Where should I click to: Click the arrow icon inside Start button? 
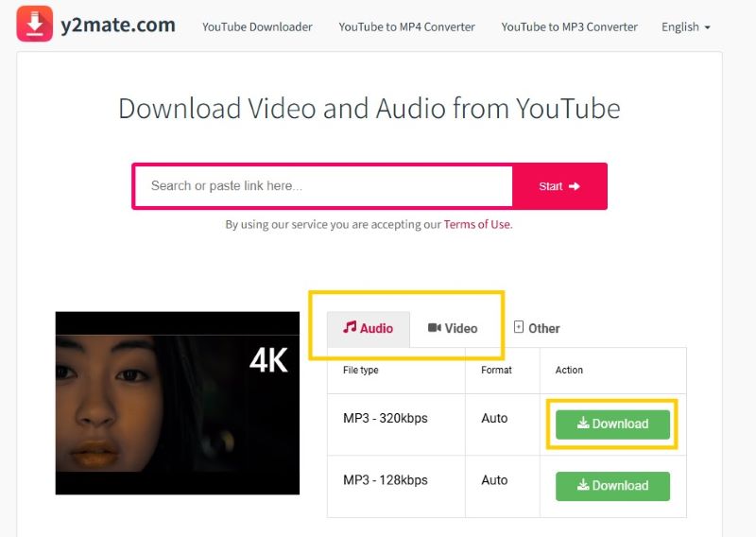[x=575, y=186]
